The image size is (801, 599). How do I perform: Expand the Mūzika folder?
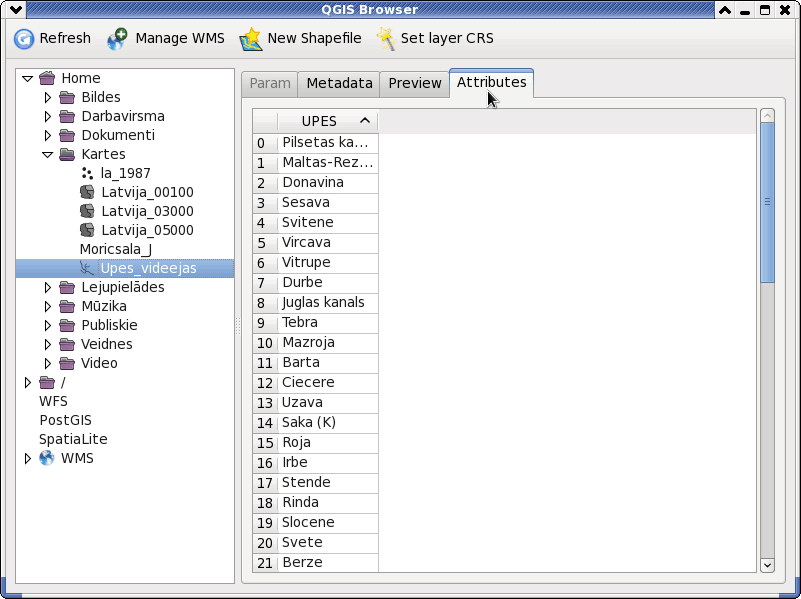click(x=48, y=306)
